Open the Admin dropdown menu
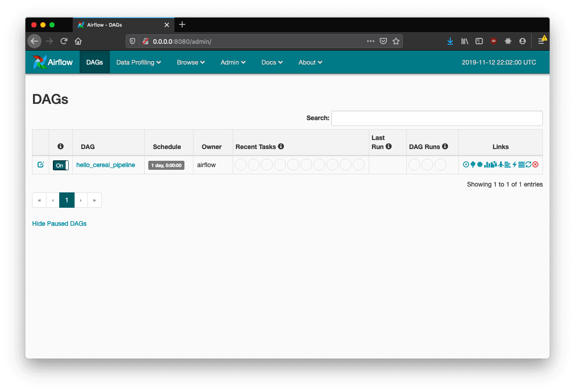 point(233,62)
